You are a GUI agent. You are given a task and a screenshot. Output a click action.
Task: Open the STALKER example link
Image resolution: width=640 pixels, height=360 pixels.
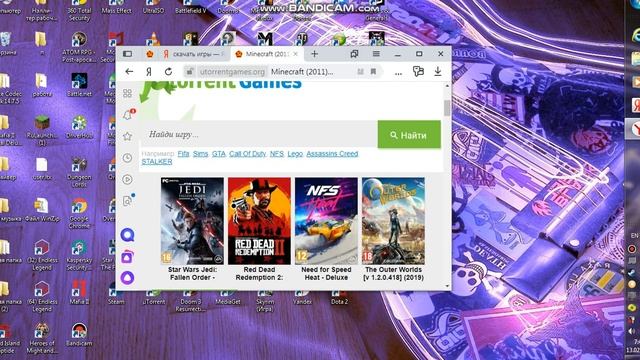point(157,162)
